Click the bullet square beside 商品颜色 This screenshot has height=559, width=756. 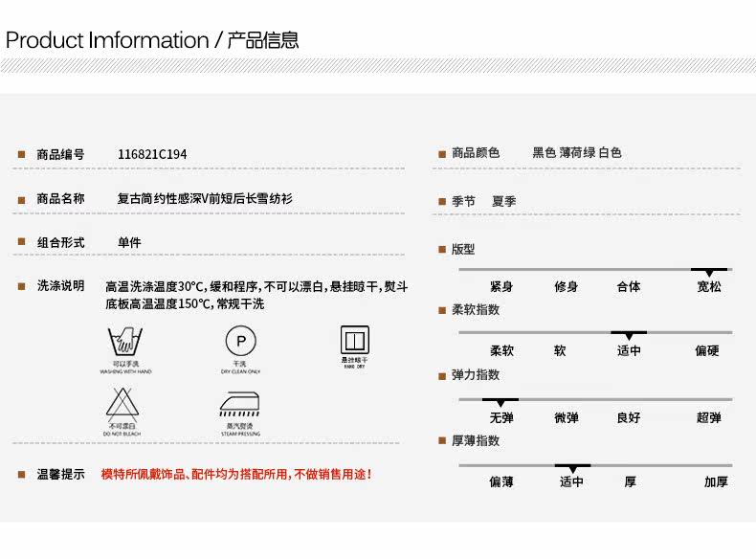pos(442,154)
